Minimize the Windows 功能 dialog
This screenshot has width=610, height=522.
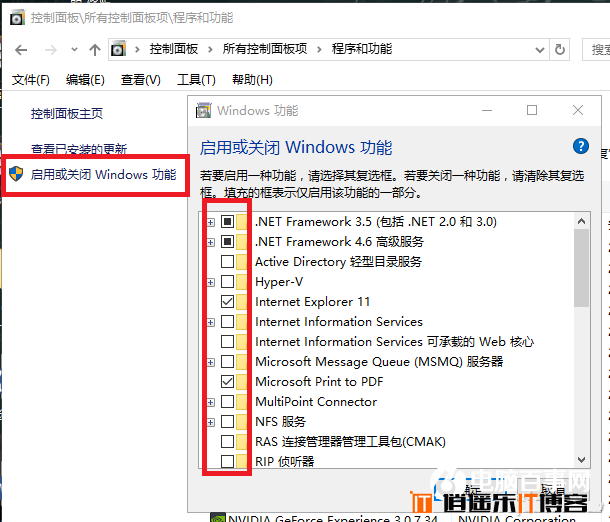coord(487,110)
